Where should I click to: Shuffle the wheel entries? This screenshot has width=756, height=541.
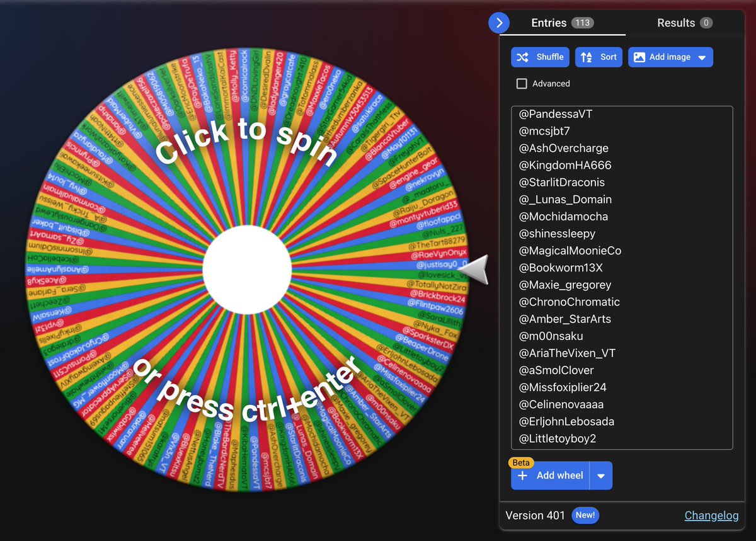tap(541, 57)
